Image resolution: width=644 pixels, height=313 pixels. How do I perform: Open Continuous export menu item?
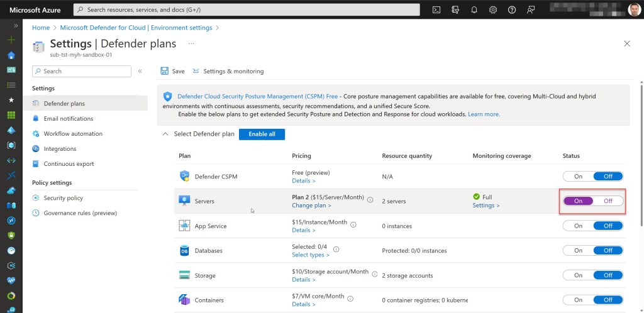click(69, 164)
